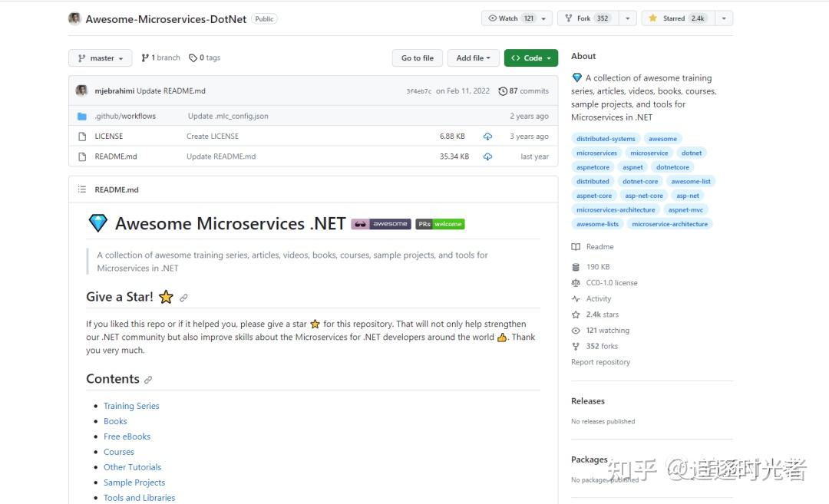Open the README outline list icon
Image resolution: width=829 pixels, height=504 pixels.
click(x=82, y=189)
